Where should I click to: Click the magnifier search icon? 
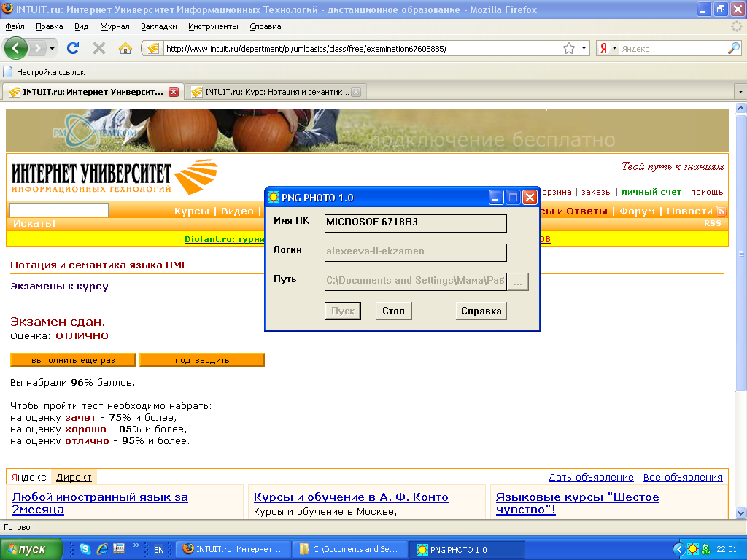pyautogui.click(x=734, y=48)
